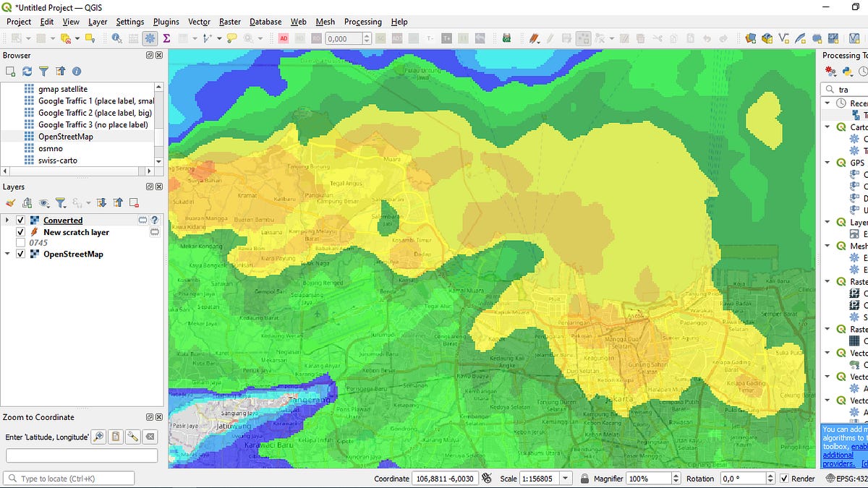Collapse all layers in the Layers panel
The height and width of the screenshot is (488, 868).
click(x=116, y=203)
